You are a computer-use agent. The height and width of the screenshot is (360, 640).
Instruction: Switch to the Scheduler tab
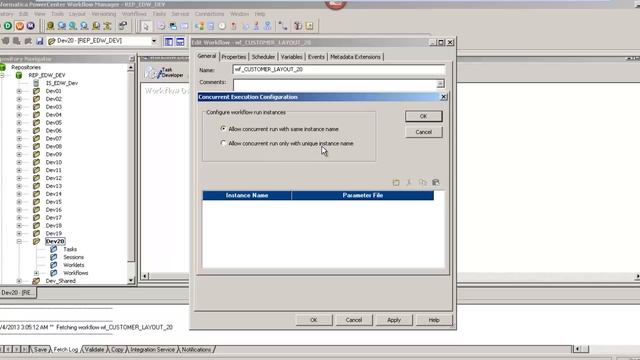[x=263, y=57]
